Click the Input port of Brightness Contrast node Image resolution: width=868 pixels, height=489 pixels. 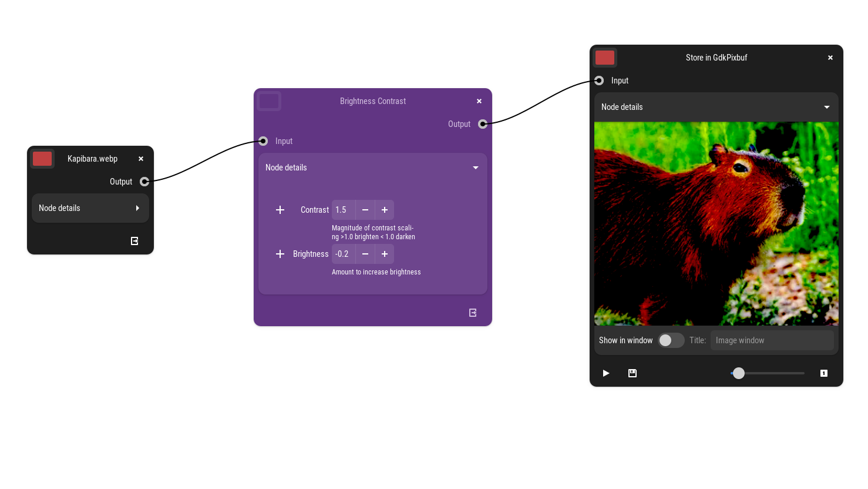(263, 141)
